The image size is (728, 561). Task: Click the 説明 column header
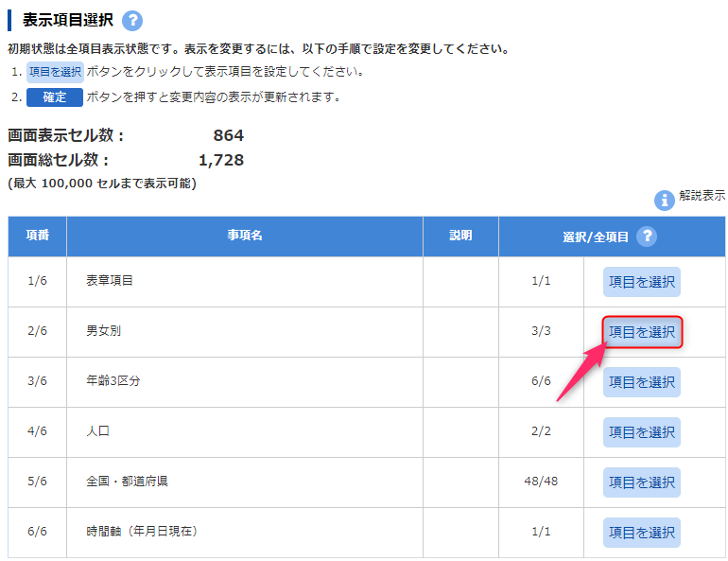[x=460, y=236]
